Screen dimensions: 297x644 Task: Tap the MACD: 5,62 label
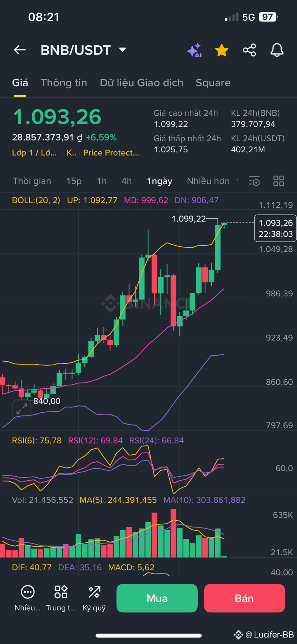[131, 567]
